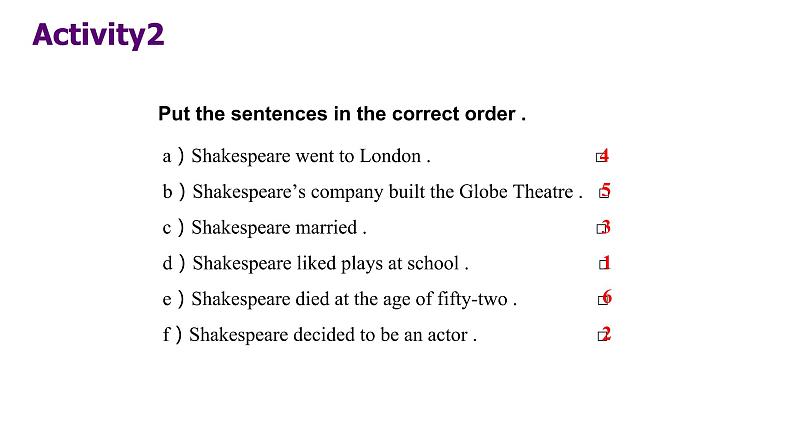Click the 'b )' item label

174,192
